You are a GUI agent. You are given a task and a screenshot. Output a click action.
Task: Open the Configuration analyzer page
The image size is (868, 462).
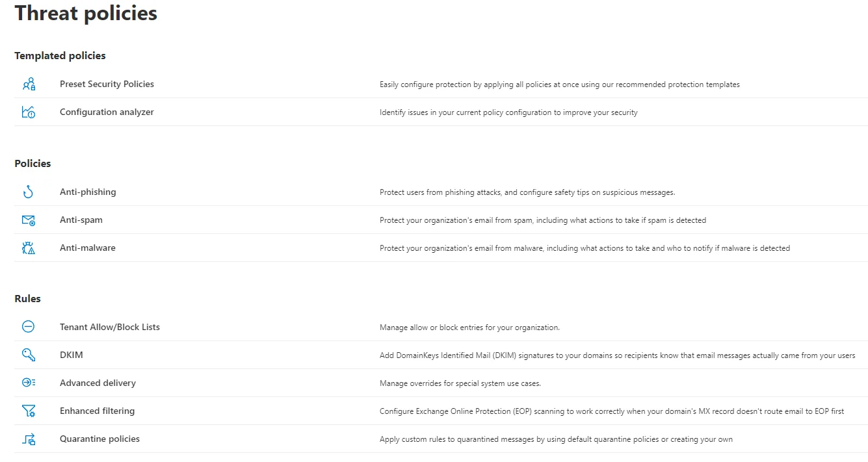pos(107,112)
